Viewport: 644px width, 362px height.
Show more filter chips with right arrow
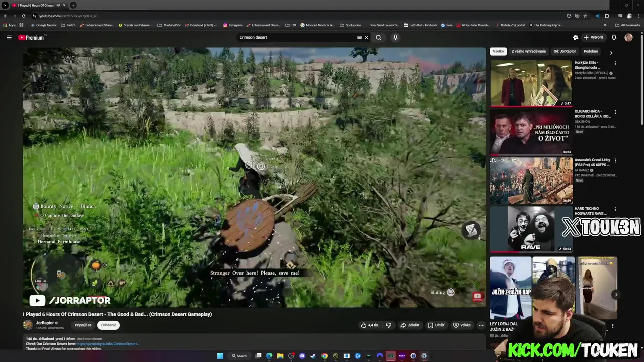(611, 52)
